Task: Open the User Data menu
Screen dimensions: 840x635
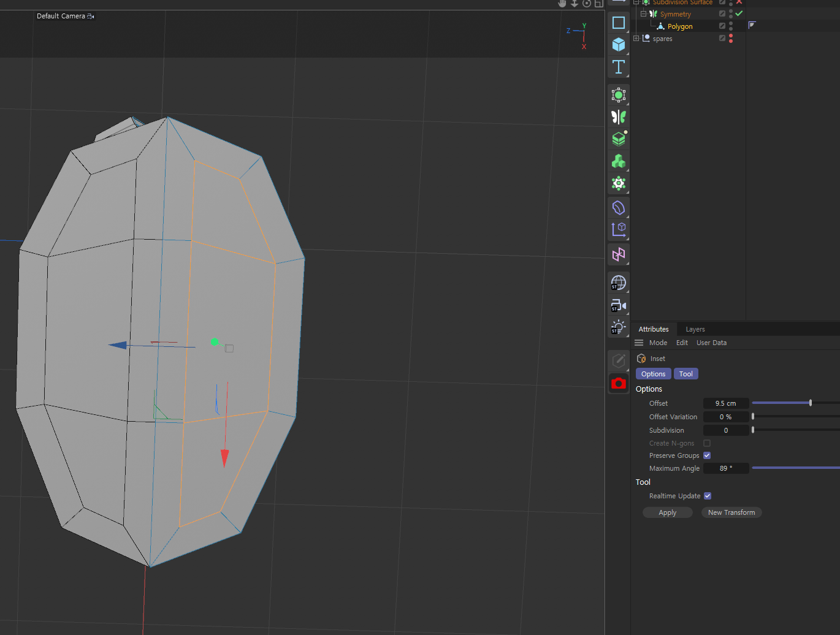Action: click(711, 343)
